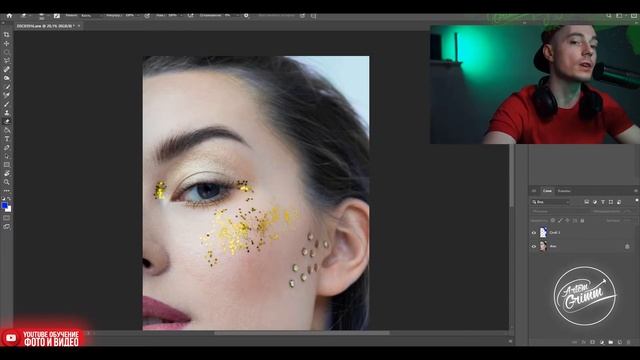
Task: Switch to the Каналы (Channels) tab
Action: coord(564,191)
